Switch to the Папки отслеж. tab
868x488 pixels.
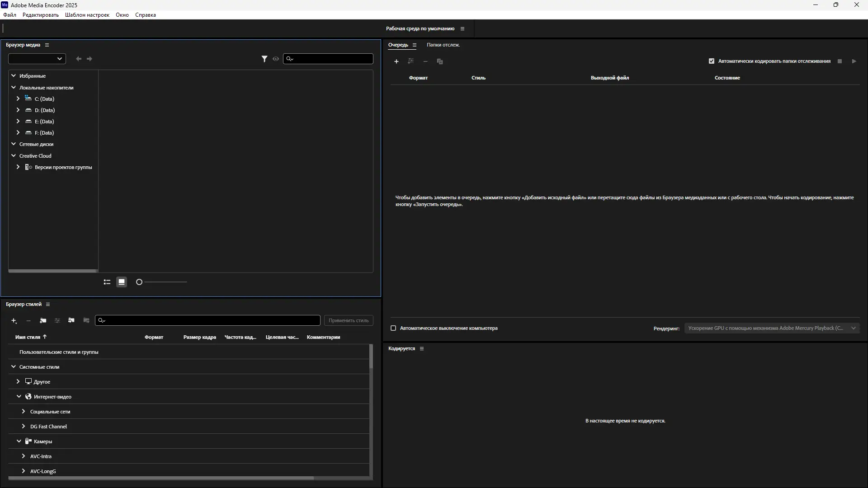click(x=443, y=45)
